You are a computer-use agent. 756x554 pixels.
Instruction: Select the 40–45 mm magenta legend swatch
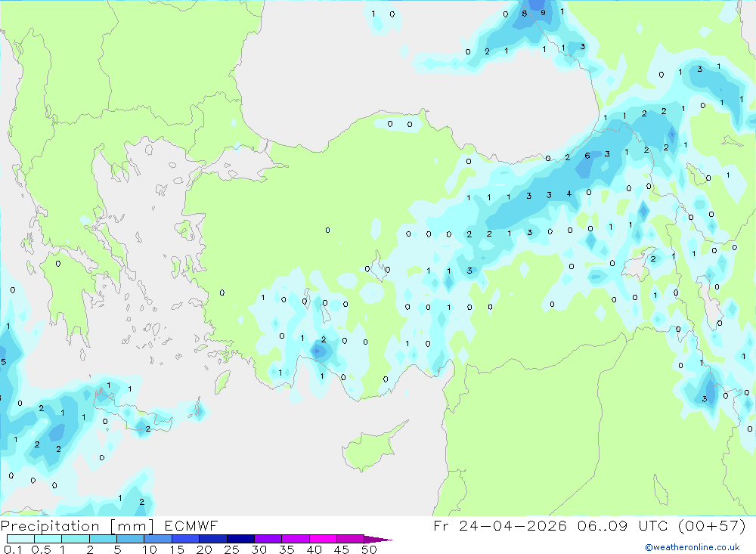click(323, 539)
